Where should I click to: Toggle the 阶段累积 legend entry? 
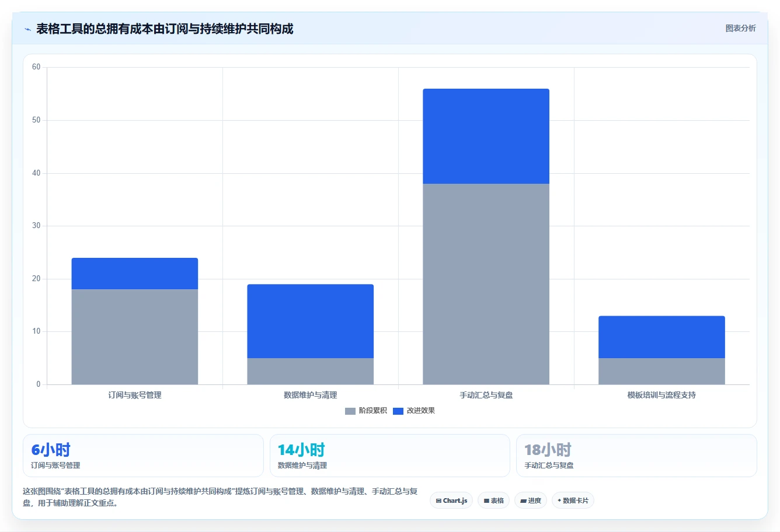(x=366, y=411)
